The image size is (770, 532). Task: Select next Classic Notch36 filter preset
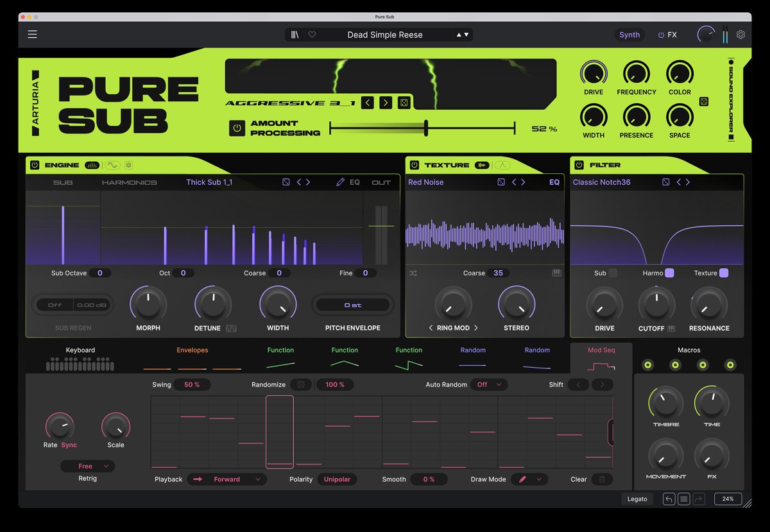coord(688,182)
